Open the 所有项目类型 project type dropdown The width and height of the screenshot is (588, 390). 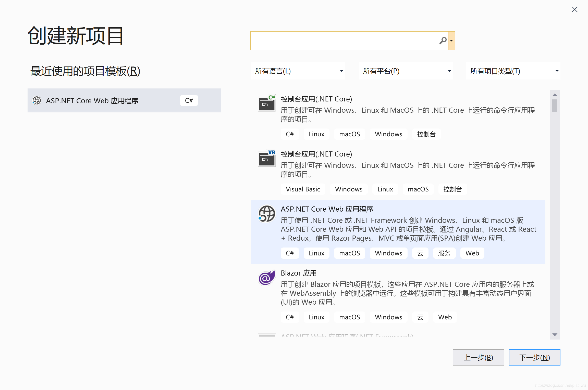coord(513,71)
